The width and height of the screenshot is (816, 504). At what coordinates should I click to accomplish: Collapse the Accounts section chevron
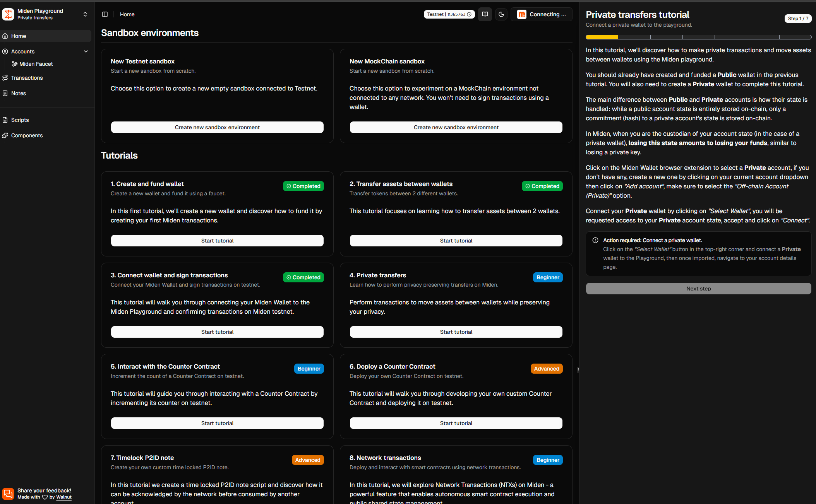86,51
